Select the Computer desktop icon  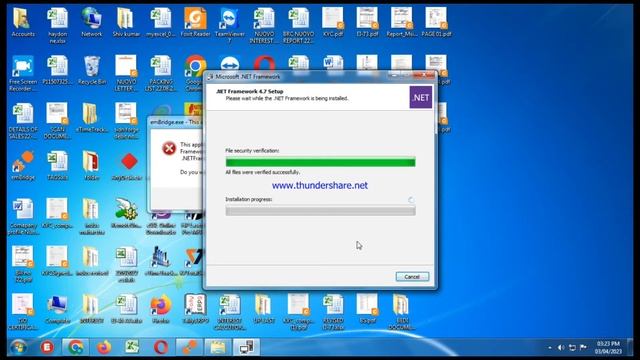(57, 310)
